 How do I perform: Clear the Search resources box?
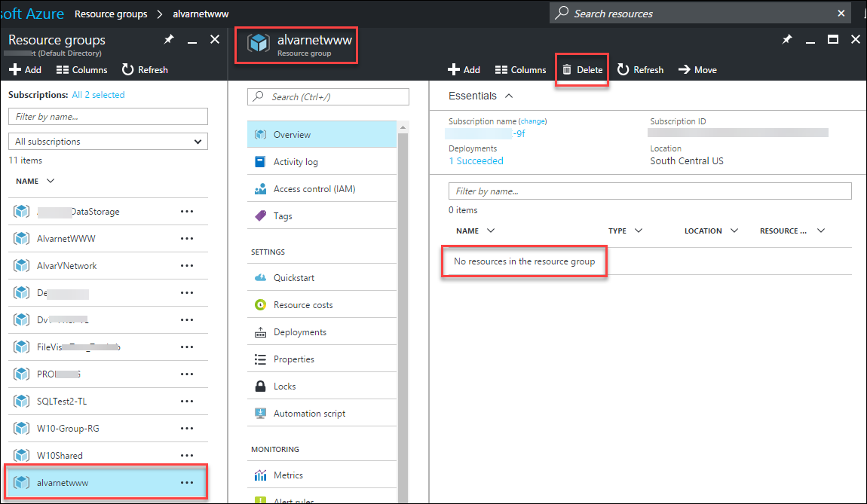tap(841, 14)
